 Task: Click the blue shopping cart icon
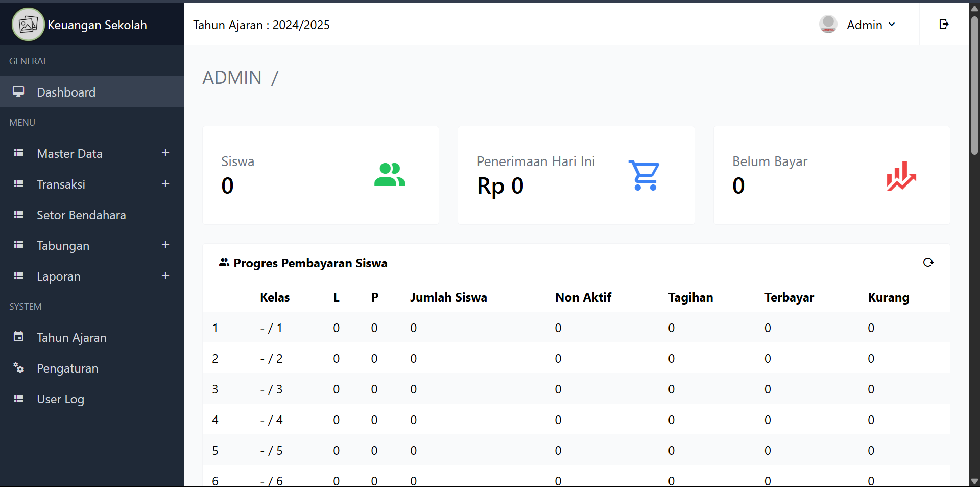(644, 175)
